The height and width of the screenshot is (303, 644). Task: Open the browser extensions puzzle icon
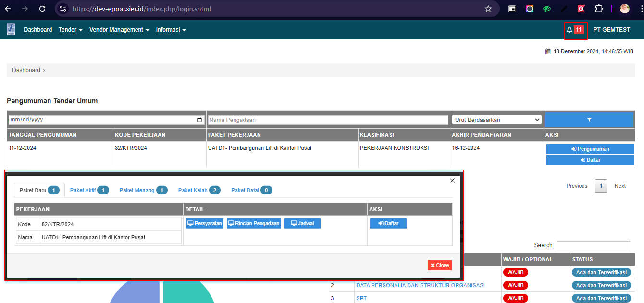[x=599, y=9]
